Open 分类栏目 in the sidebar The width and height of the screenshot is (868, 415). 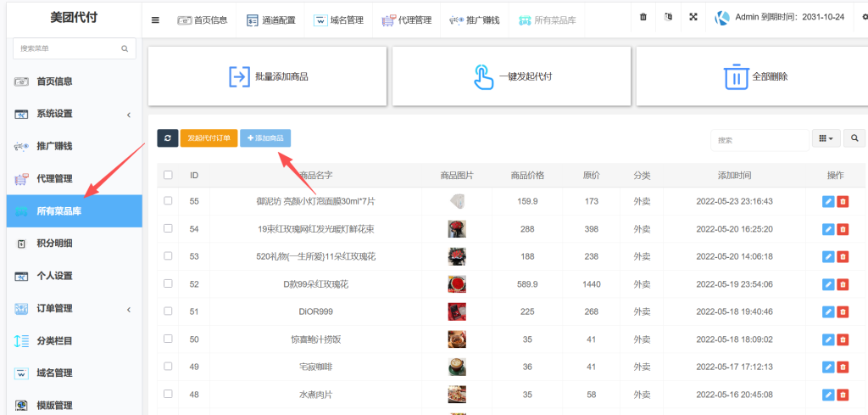(75, 341)
